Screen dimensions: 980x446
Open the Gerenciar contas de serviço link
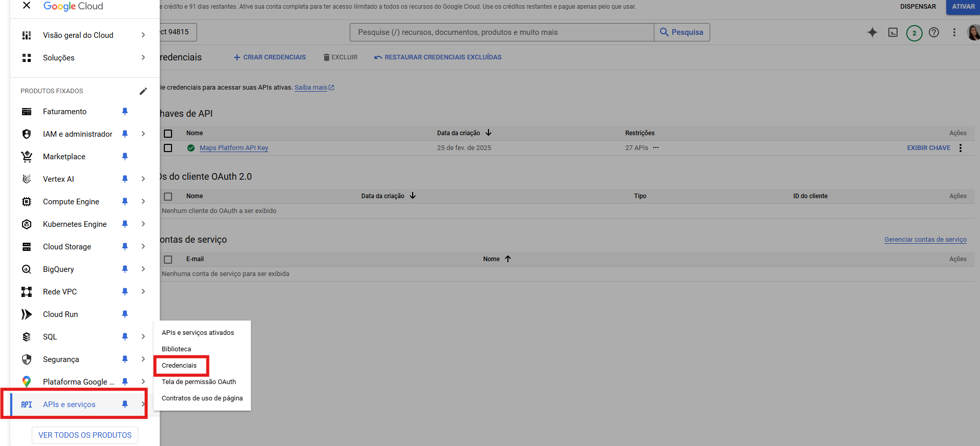pyautogui.click(x=925, y=240)
